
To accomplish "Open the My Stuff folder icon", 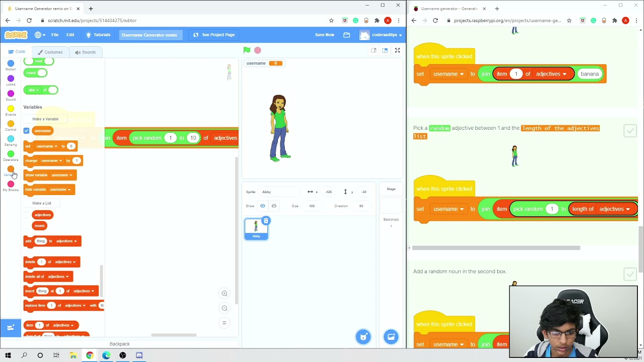I will (347, 35).
